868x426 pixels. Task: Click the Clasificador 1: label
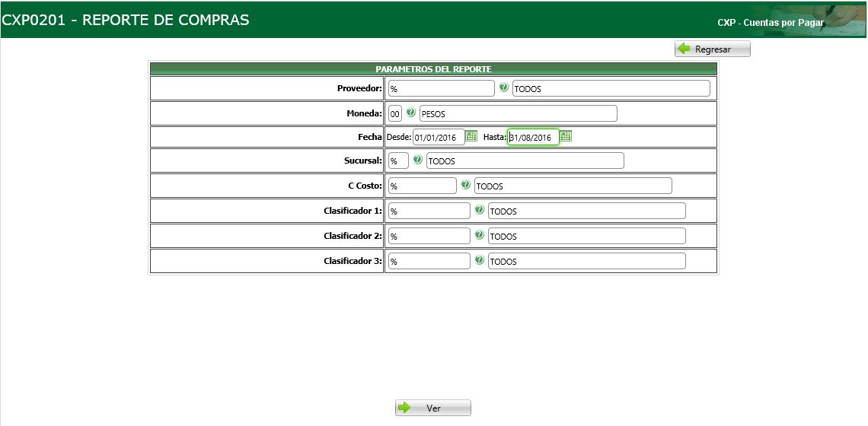[x=353, y=211]
